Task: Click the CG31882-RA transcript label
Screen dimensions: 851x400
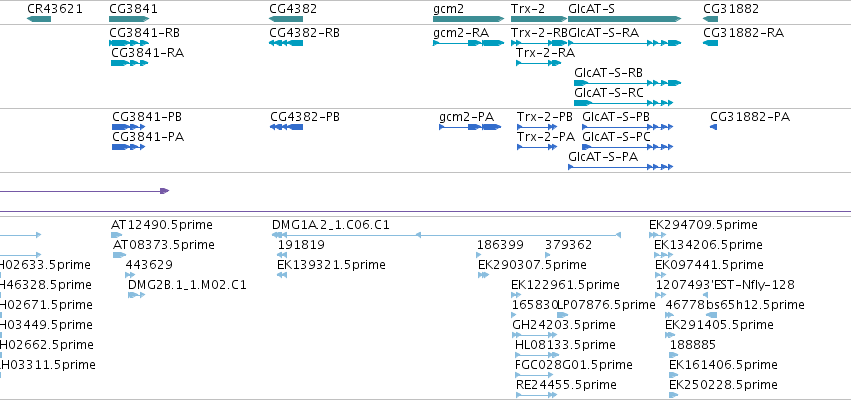Action: click(x=744, y=33)
